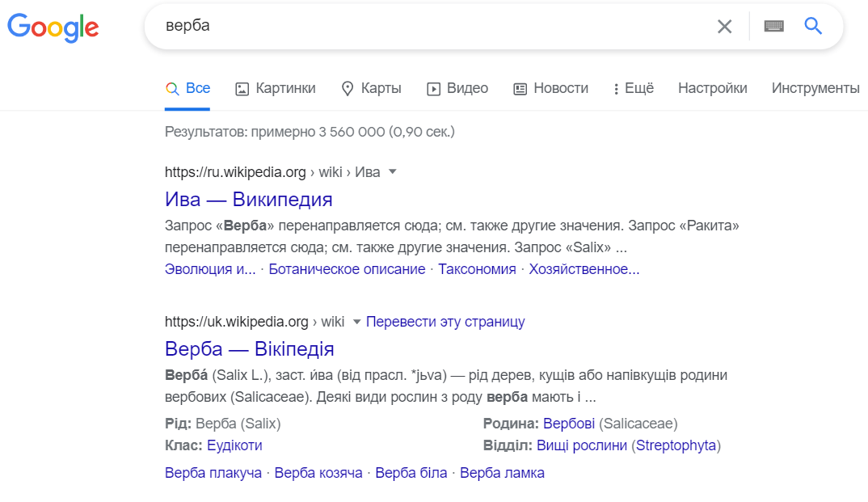Expand dropdown arrow next to ru.wikipedia.org Ива
Screen dimensions: 868x502
(393, 171)
